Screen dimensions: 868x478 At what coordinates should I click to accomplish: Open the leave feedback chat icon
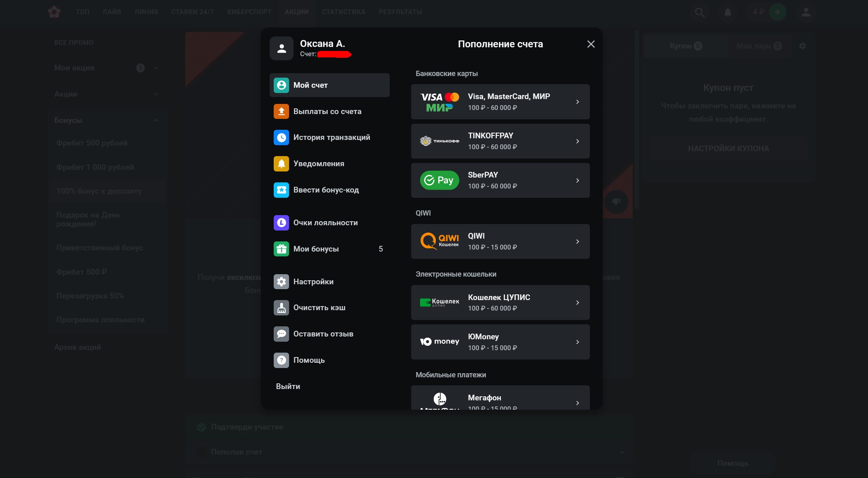pos(281,334)
